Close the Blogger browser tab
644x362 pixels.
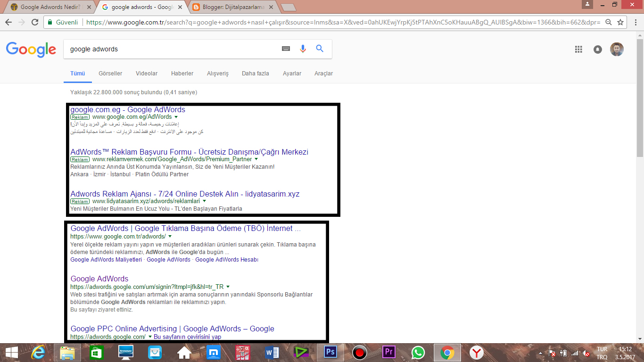tap(271, 7)
